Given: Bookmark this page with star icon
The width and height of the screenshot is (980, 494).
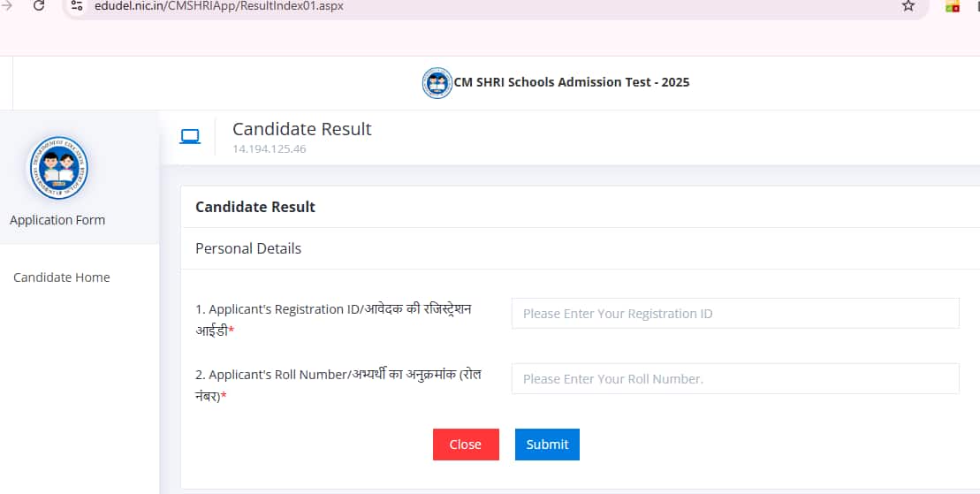Looking at the screenshot, I should click(x=908, y=5).
